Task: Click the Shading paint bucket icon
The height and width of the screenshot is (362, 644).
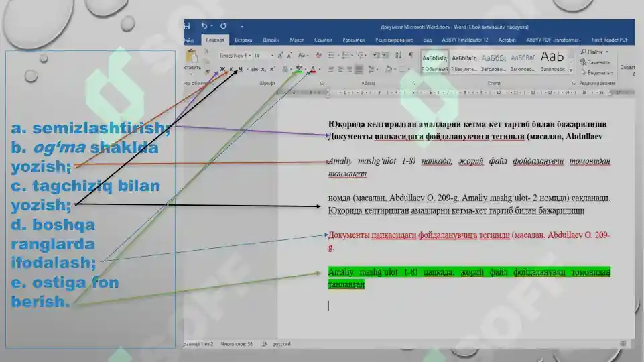Action: (388, 70)
